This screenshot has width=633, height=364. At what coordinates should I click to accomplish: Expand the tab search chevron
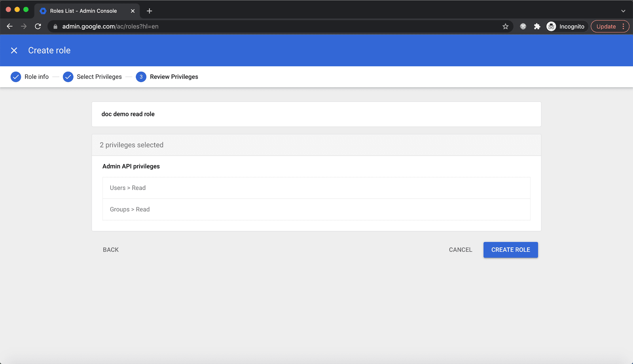pyautogui.click(x=623, y=11)
